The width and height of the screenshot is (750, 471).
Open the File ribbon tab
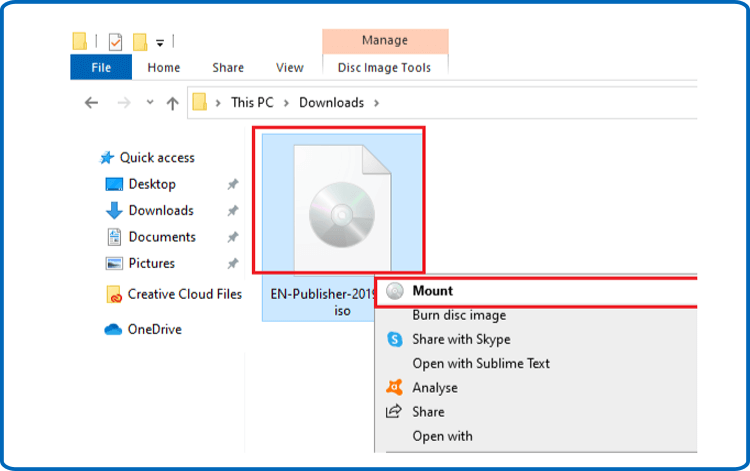(x=101, y=67)
